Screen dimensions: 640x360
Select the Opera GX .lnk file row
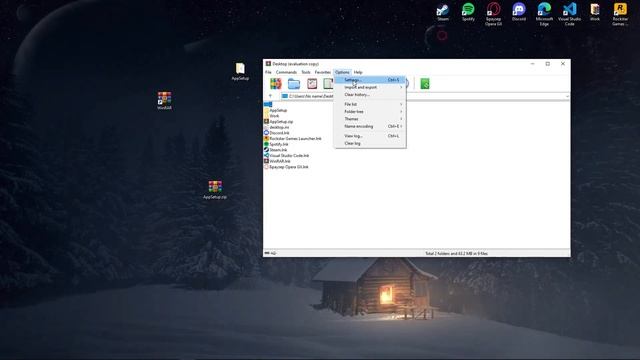click(x=286, y=167)
